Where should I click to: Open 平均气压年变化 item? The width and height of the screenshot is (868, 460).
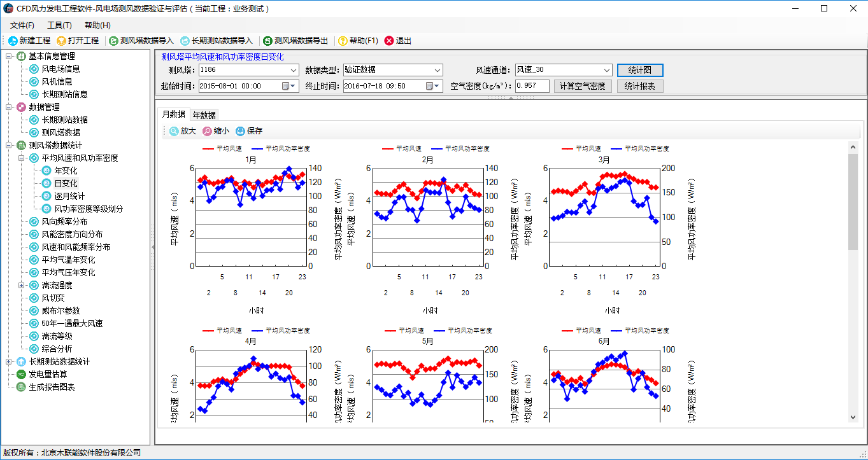click(x=68, y=272)
